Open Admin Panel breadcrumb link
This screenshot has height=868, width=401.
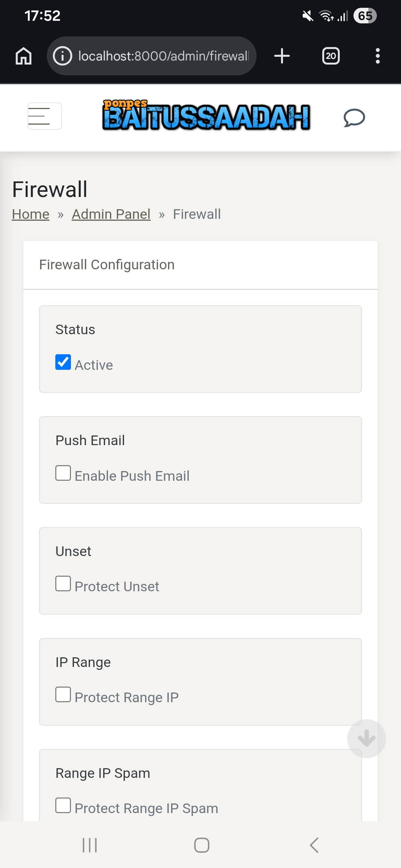pyautogui.click(x=111, y=214)
